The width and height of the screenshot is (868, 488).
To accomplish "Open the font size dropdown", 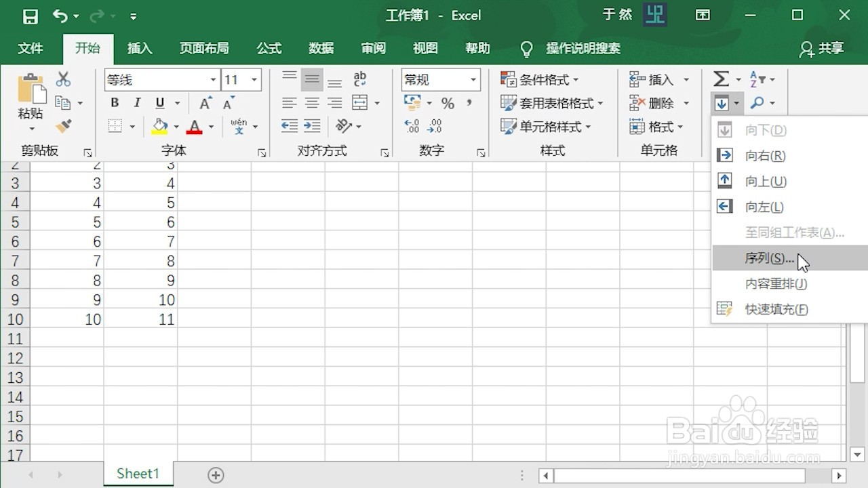I will tap(255, 79).
